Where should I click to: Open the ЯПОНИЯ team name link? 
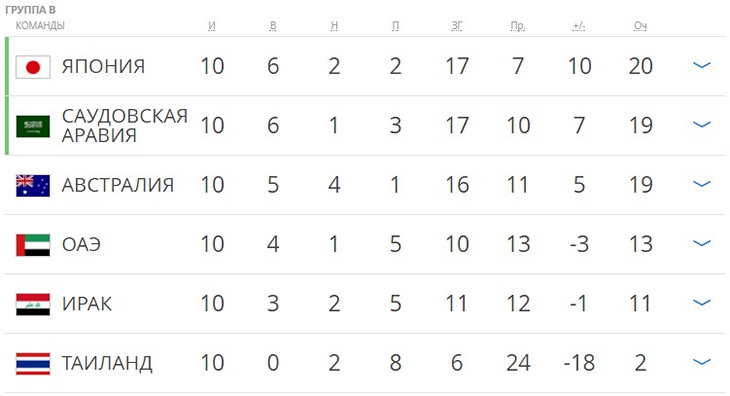tap(103, 67)
